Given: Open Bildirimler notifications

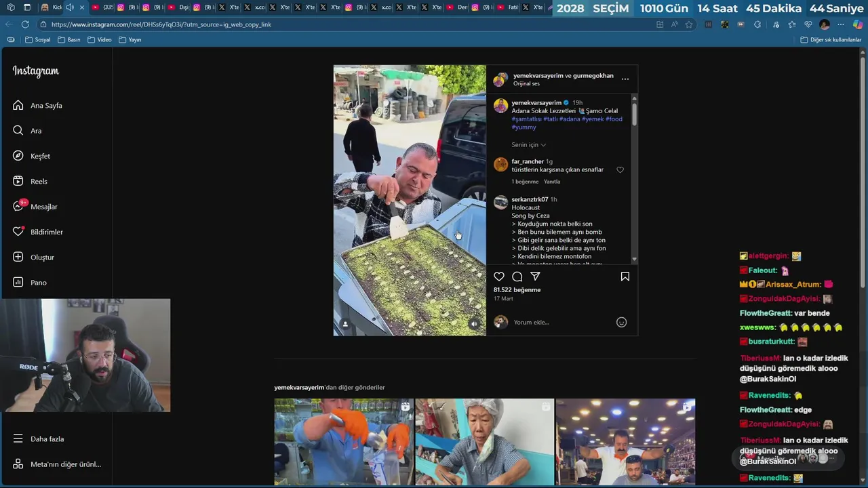Looking at the screenshot, I should [x=37, y=232].
